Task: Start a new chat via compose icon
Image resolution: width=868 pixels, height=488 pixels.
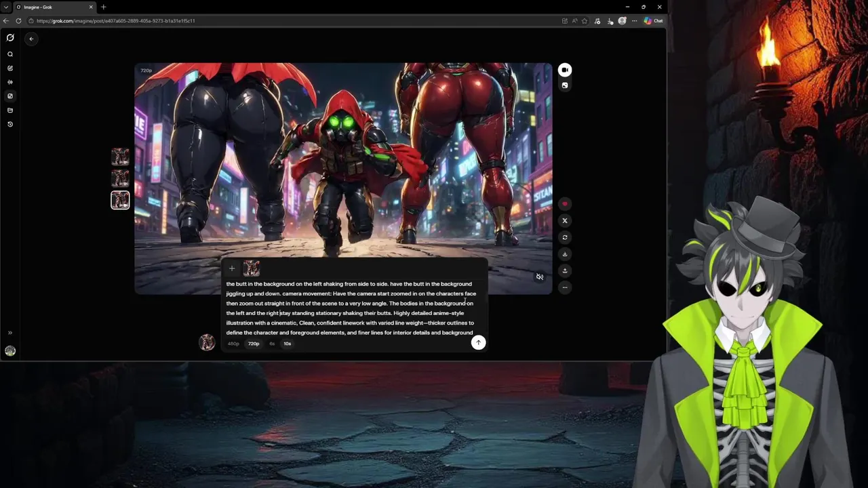Action: 10,68
